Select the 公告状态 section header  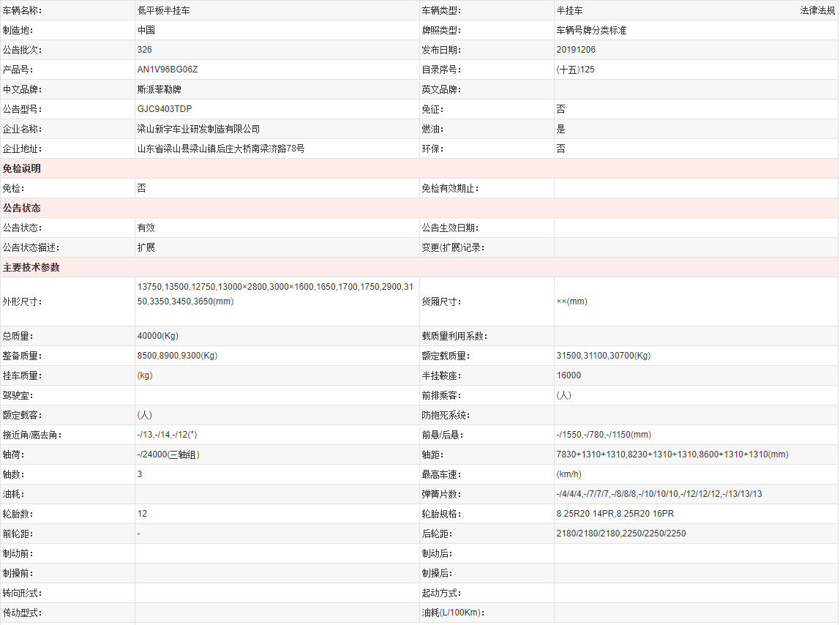(22, 208)
